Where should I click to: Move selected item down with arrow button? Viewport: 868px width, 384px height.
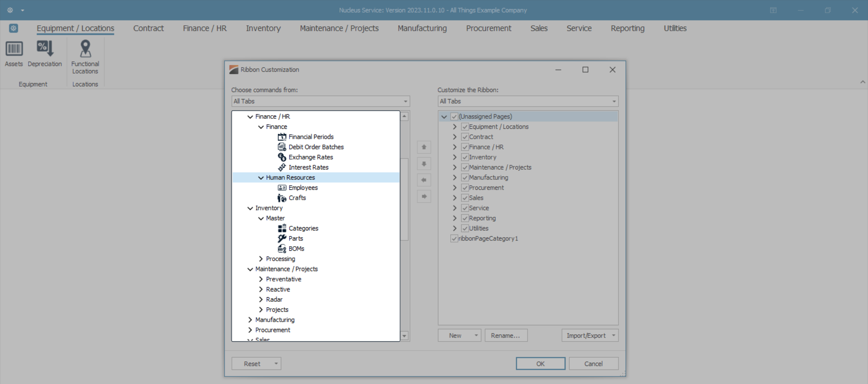(424, 164)
